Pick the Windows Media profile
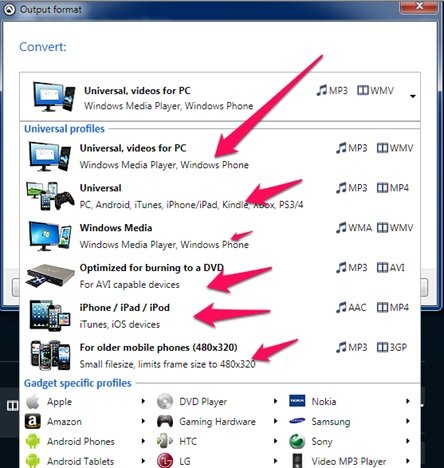The image size is (444, 468). coord(220,236)
